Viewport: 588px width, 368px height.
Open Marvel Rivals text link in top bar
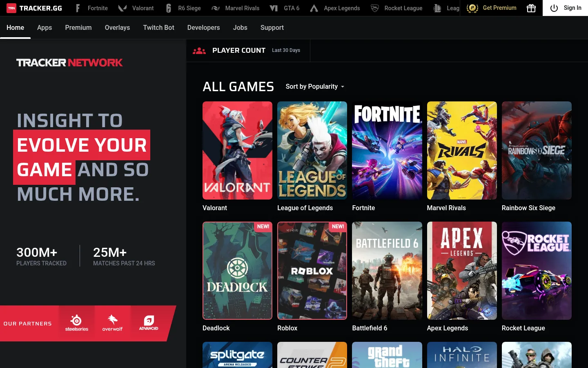coord(242,8)
